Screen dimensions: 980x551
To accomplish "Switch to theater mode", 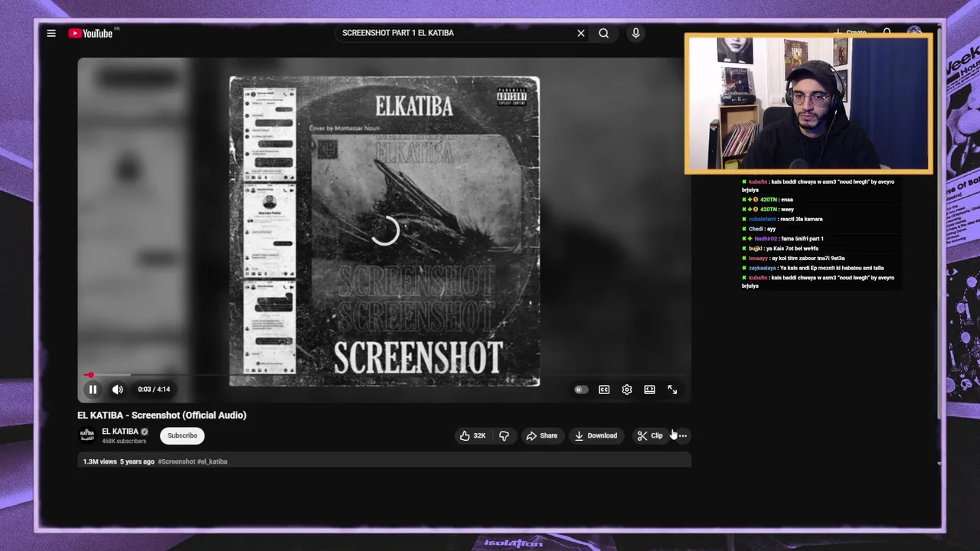I will click(649, 390).
